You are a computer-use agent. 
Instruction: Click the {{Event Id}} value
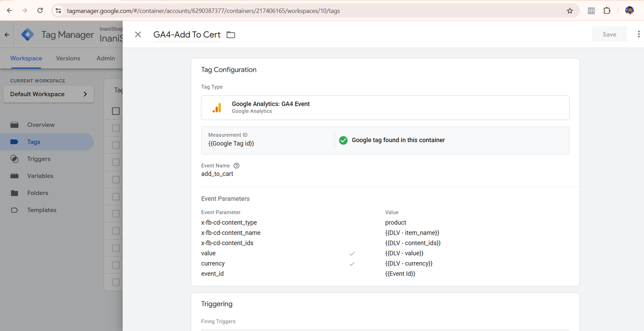(400, 274)
